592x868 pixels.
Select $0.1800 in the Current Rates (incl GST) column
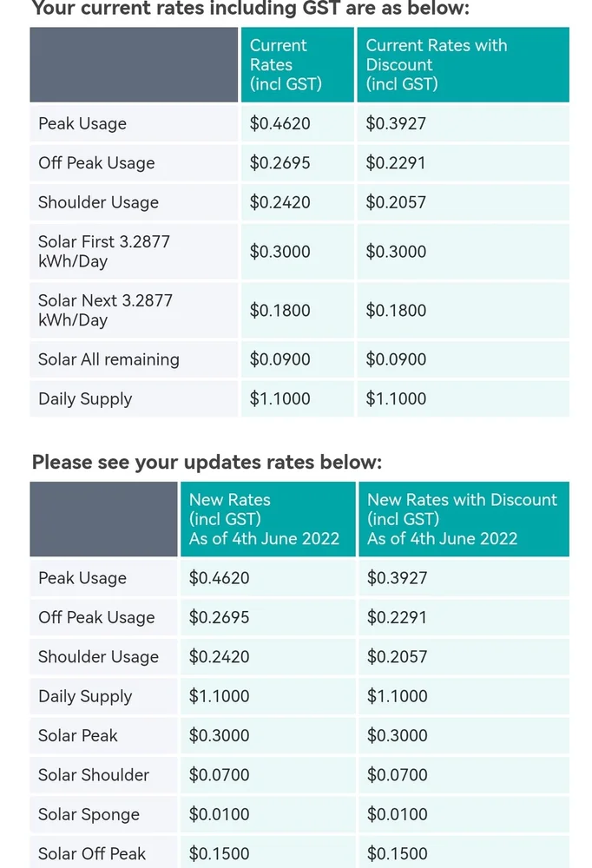tap(280, 311)
